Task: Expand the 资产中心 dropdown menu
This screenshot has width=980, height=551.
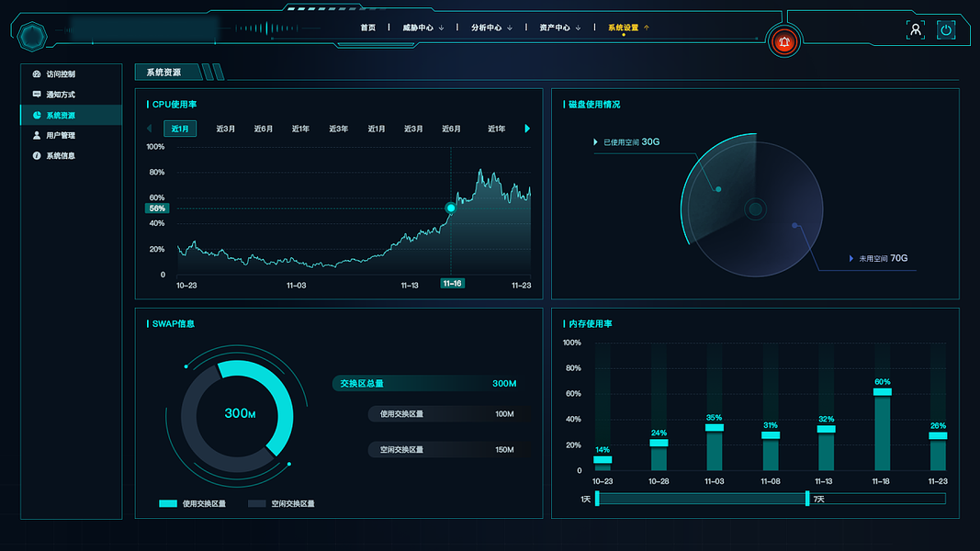Action: tap(560, 28)
